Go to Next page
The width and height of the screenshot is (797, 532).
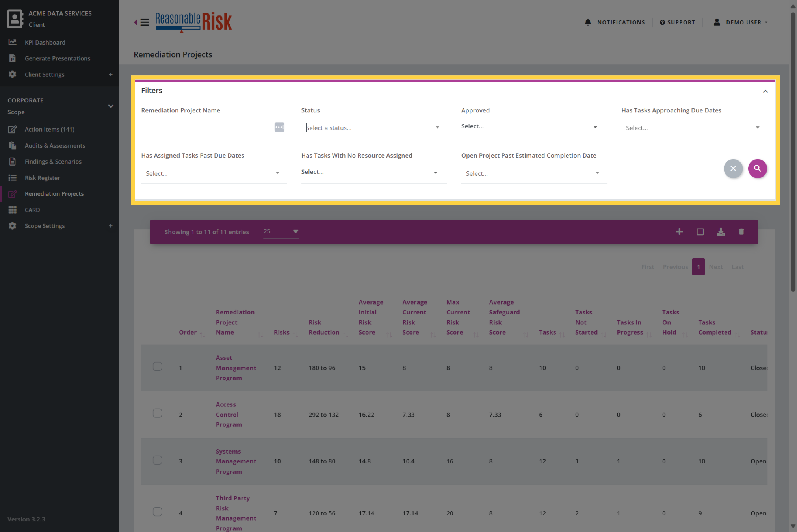[715, 267]
